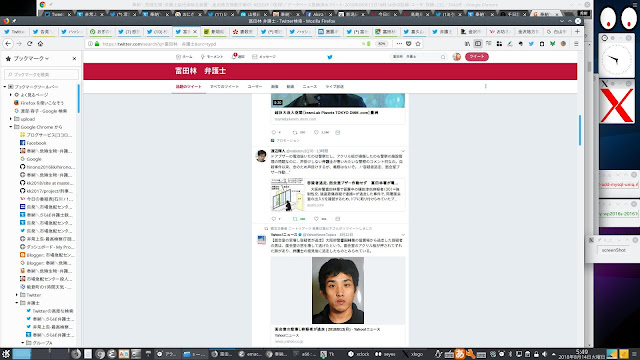Screen dimensions: 640x360
Task: Select the ニュース search tab
Action: point(309,87)
